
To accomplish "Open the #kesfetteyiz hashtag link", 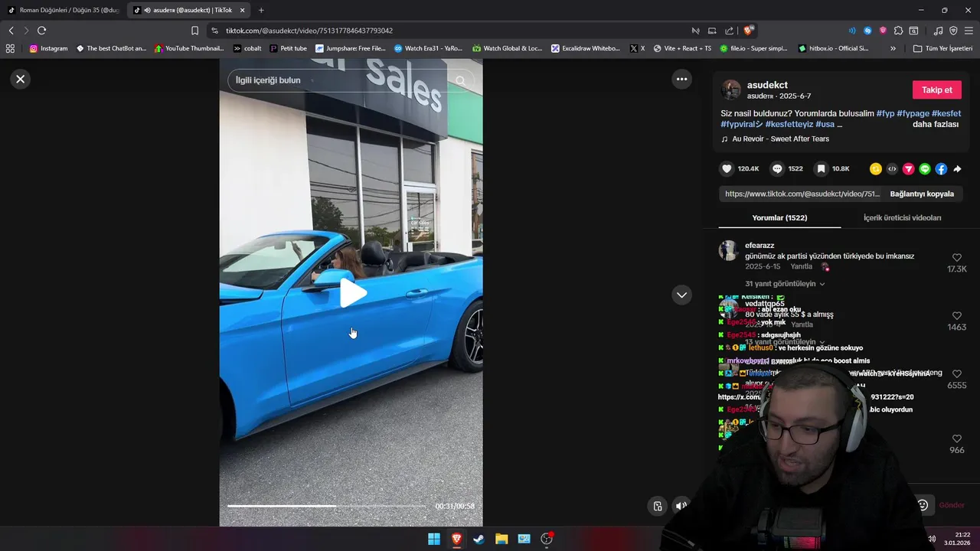I will 789,124.
